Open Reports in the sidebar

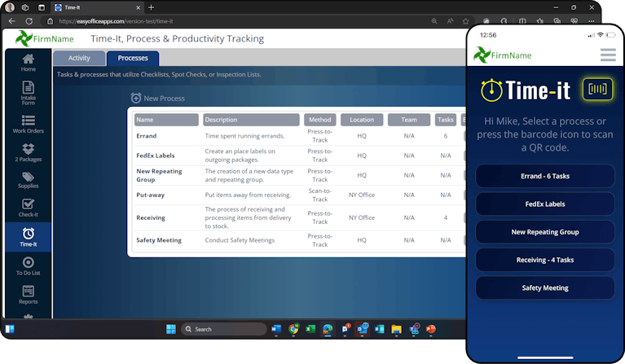(x=28, y=295)
